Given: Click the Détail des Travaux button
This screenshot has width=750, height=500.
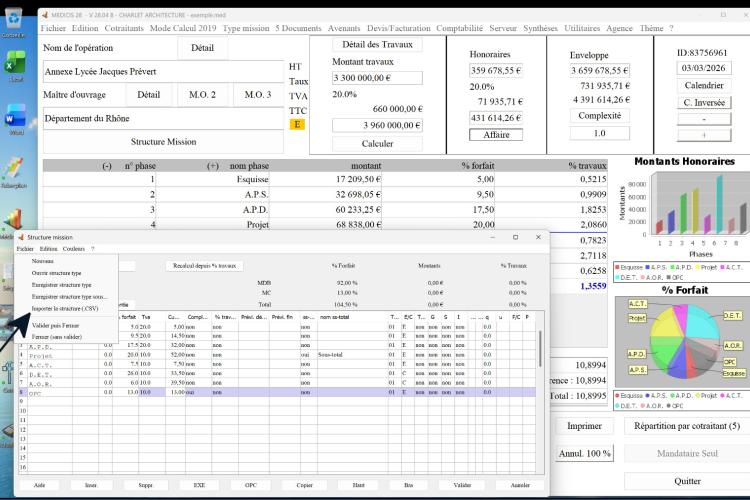Looking at the screenshot, I should (377, 44).
